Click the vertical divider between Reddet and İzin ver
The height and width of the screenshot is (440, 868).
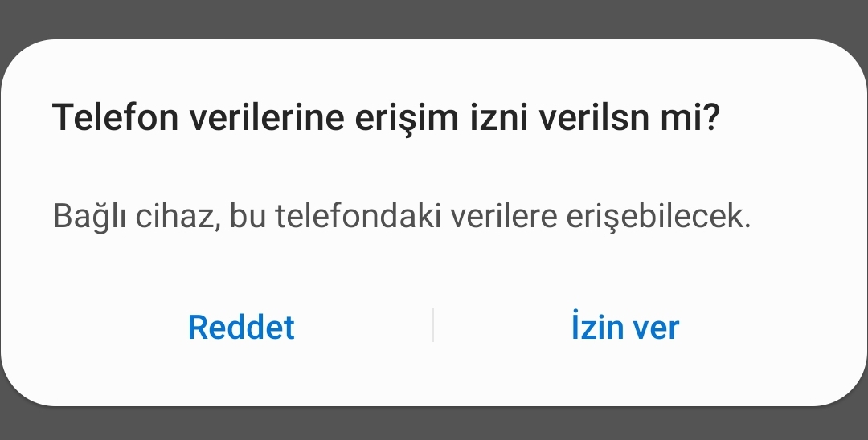click(432, 325)
